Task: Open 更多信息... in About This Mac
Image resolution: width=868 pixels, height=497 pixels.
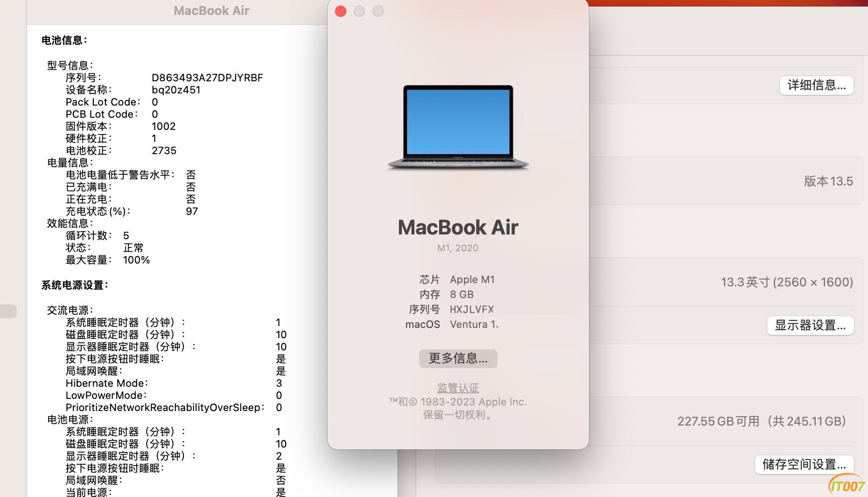Action: tap(458, 358)
